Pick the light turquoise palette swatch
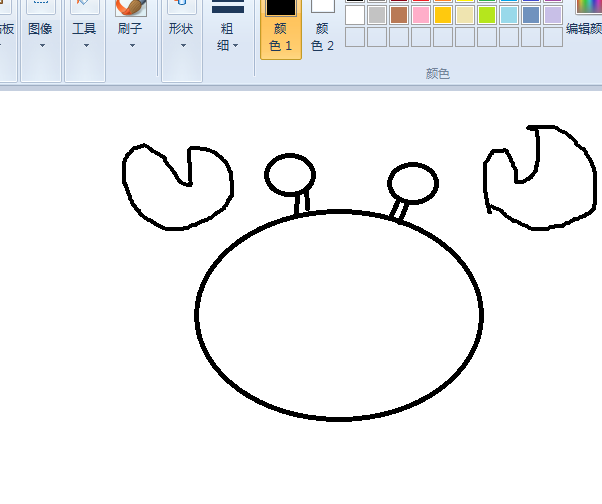The width and height of the screenshot is (602, 504). click(x=509, y=15)
